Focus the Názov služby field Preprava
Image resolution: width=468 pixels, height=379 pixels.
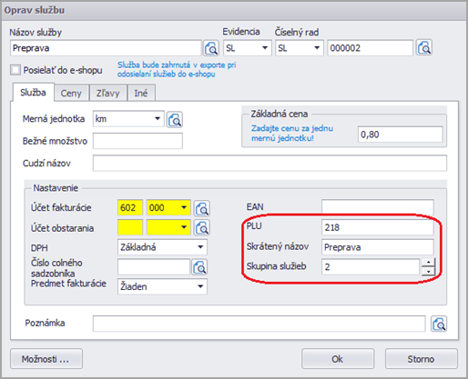(106, 48)
